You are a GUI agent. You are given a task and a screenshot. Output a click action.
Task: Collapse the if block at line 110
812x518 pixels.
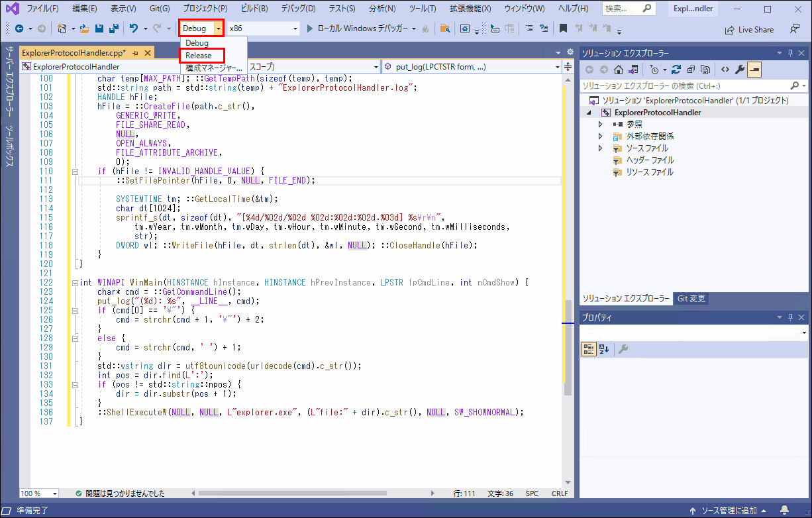(75, 171)
